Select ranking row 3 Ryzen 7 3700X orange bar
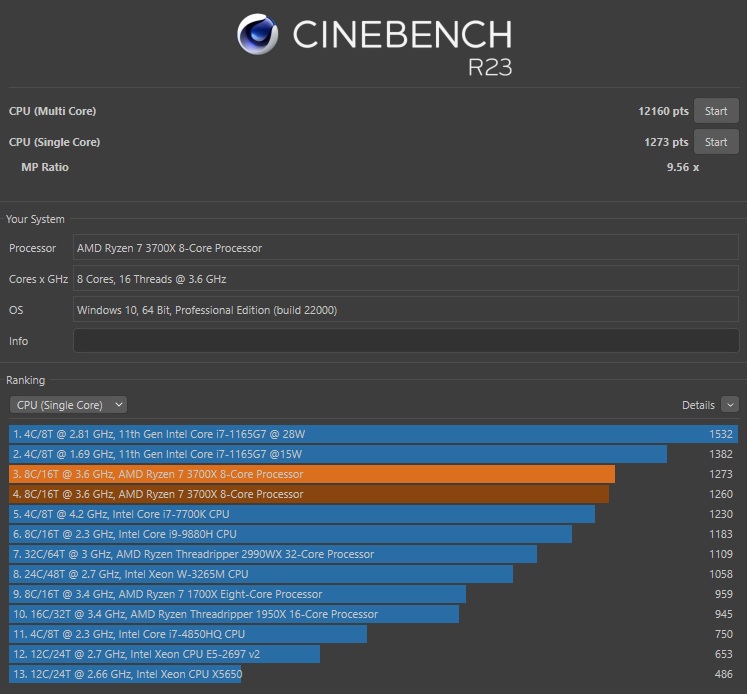 click(x=312, y=474)
